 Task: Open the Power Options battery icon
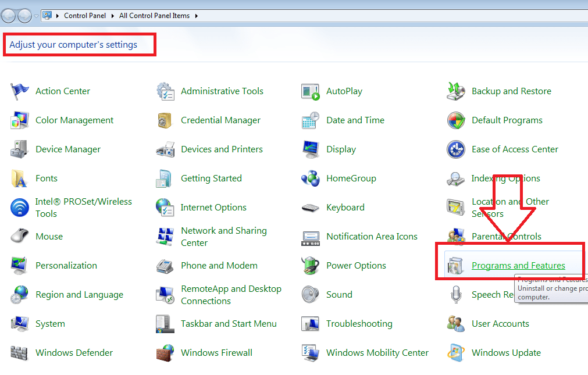(311, 266)
